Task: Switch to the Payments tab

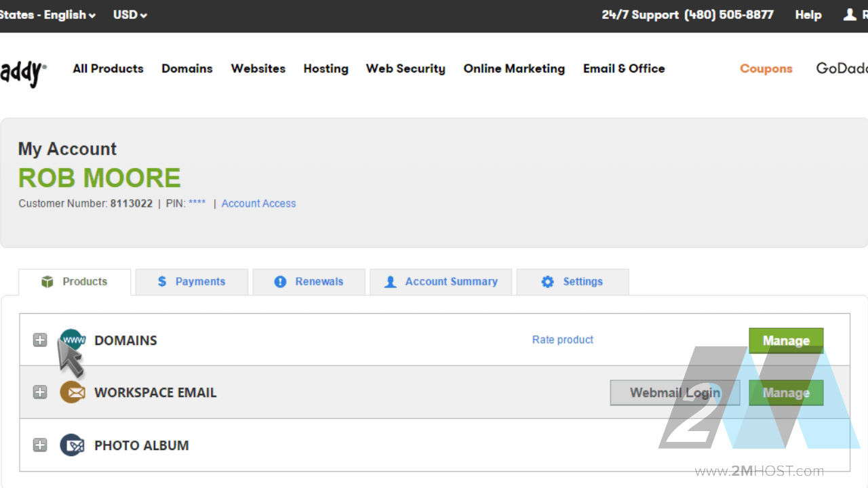Action: tap(192, 282)
